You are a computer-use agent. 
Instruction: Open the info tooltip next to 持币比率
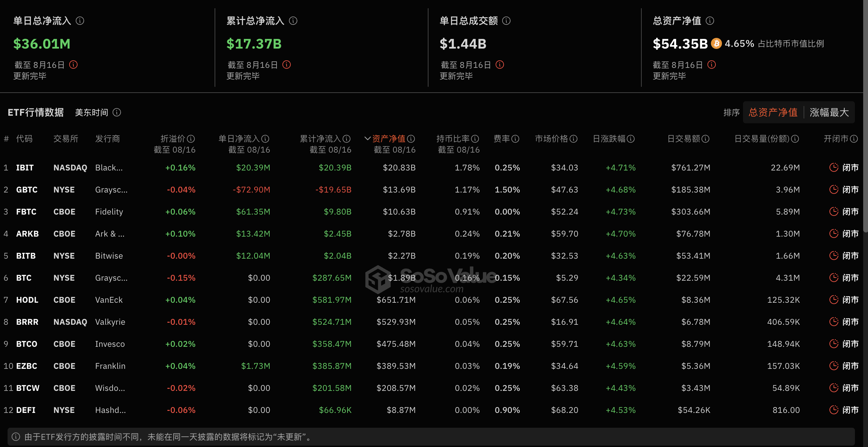coord(475,139)
